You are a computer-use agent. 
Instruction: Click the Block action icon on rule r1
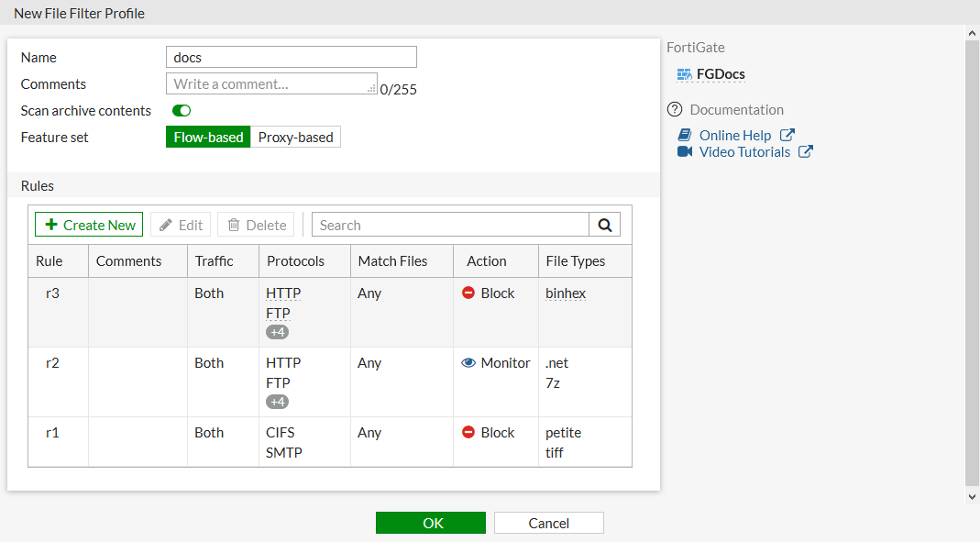tap(470, 432)
